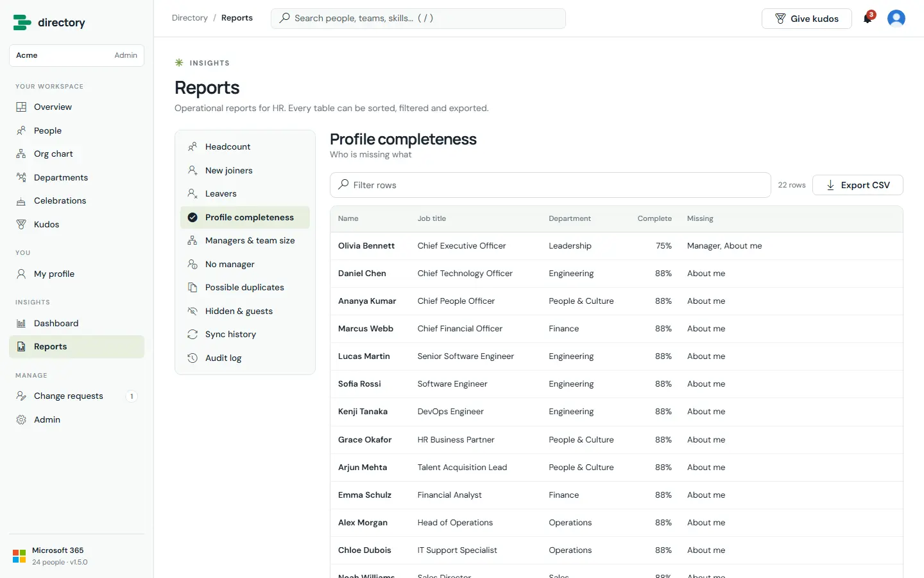Screen dimensions: 924x578
Task: Click the Audit log clock icon
Action: [x=193, y=358]
